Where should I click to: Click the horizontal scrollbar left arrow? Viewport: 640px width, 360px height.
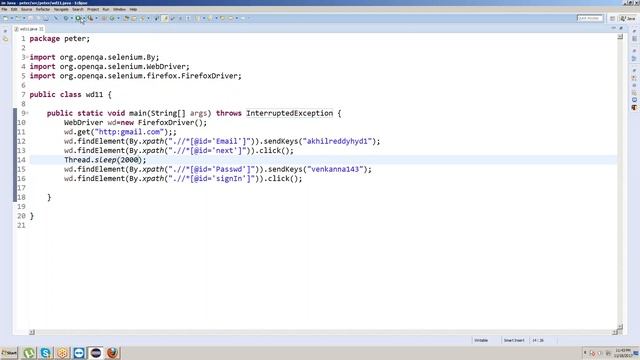(x=32, y=332)
